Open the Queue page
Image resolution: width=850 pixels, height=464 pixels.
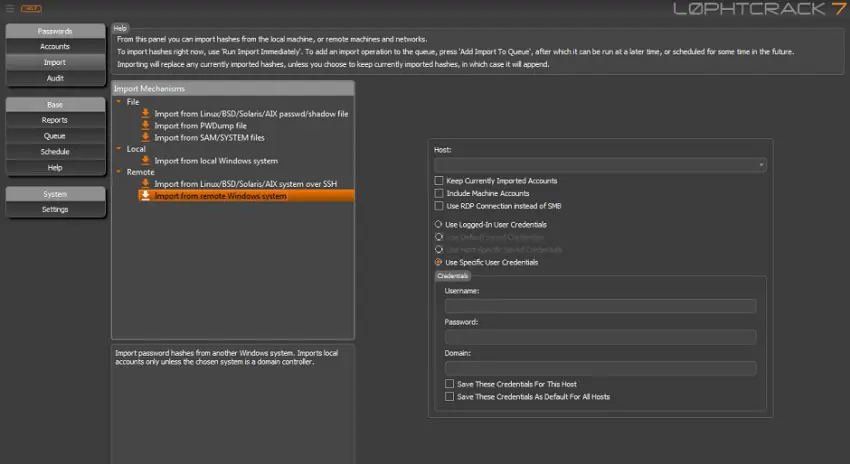[x=55, y=136]
